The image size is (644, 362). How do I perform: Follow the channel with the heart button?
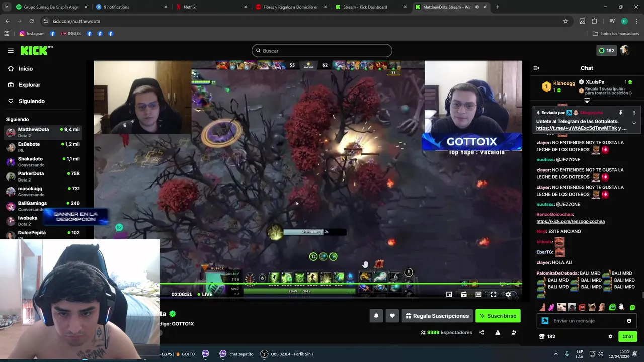392,316
